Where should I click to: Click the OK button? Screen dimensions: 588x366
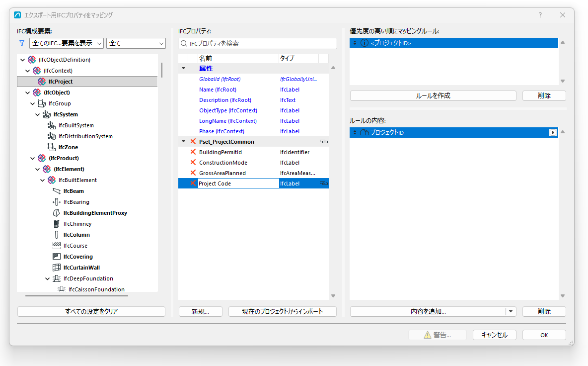[x=544, y=335]
